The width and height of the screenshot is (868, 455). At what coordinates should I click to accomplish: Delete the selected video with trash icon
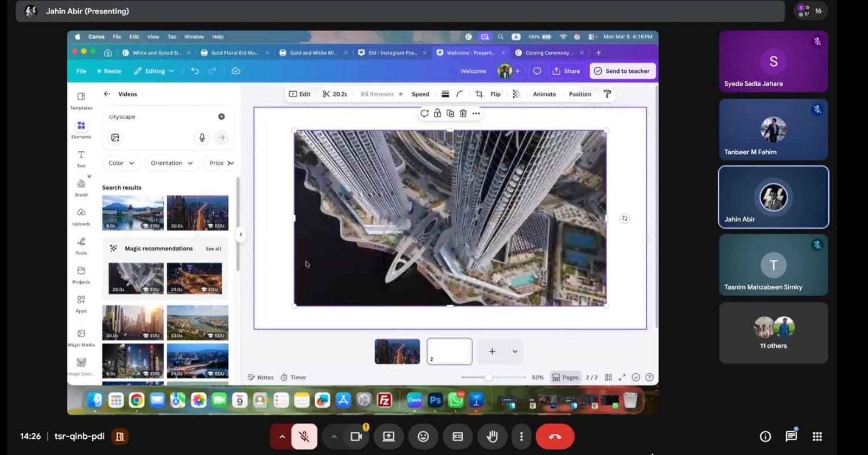tap(463, 113)
